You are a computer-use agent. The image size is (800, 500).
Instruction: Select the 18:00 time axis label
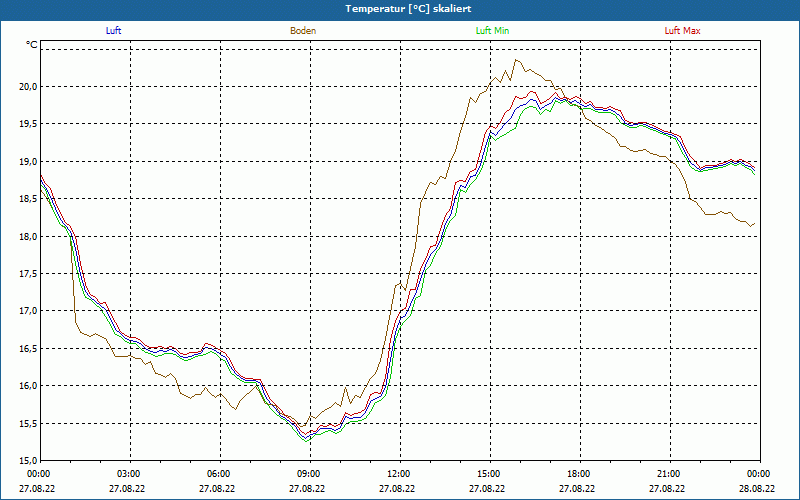point(579,474)
